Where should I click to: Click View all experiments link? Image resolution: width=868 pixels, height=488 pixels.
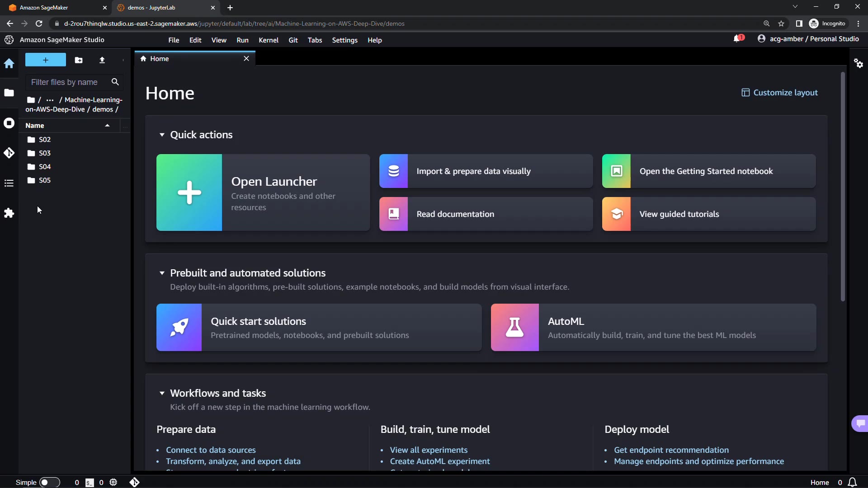429,450
